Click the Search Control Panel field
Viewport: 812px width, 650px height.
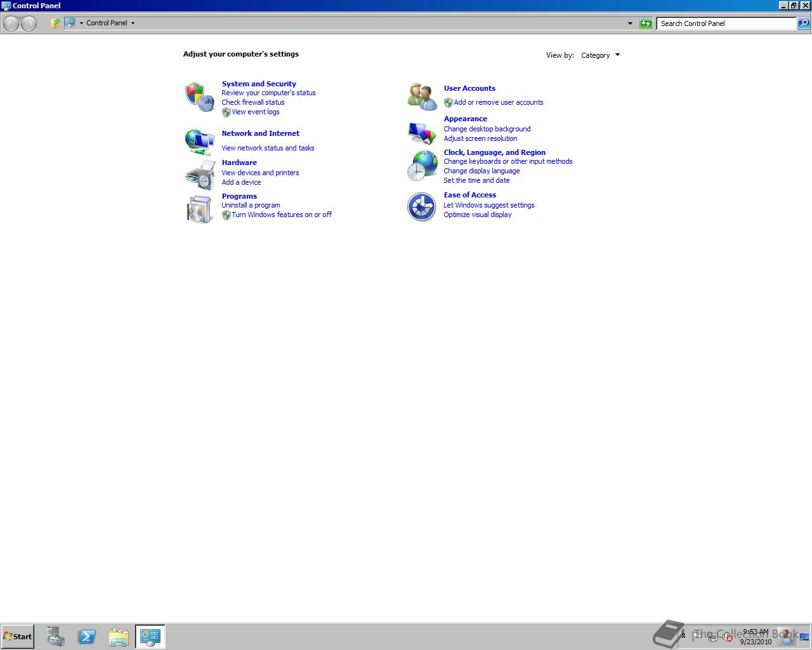pos(726,23)
